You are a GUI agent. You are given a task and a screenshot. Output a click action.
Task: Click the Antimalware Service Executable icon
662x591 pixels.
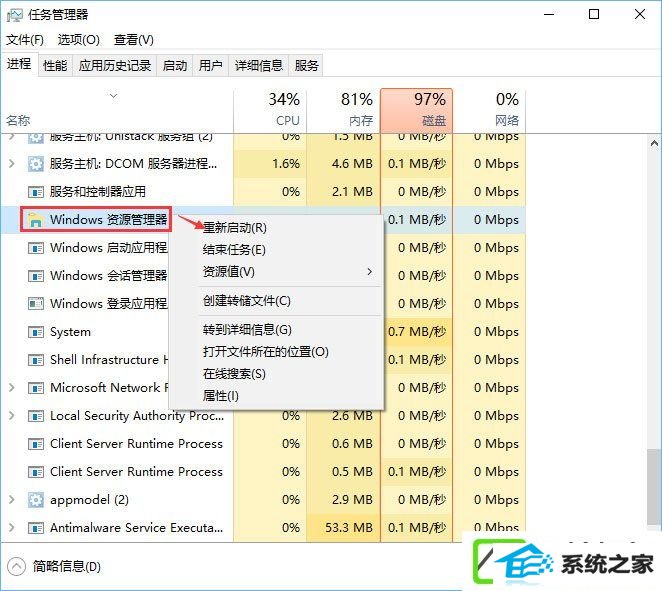pos(35,528)
